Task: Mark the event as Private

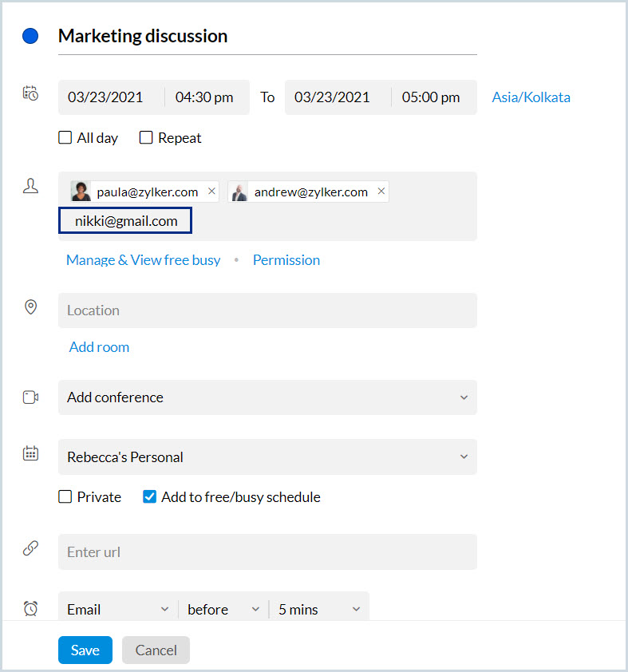Action: point(65,496)
